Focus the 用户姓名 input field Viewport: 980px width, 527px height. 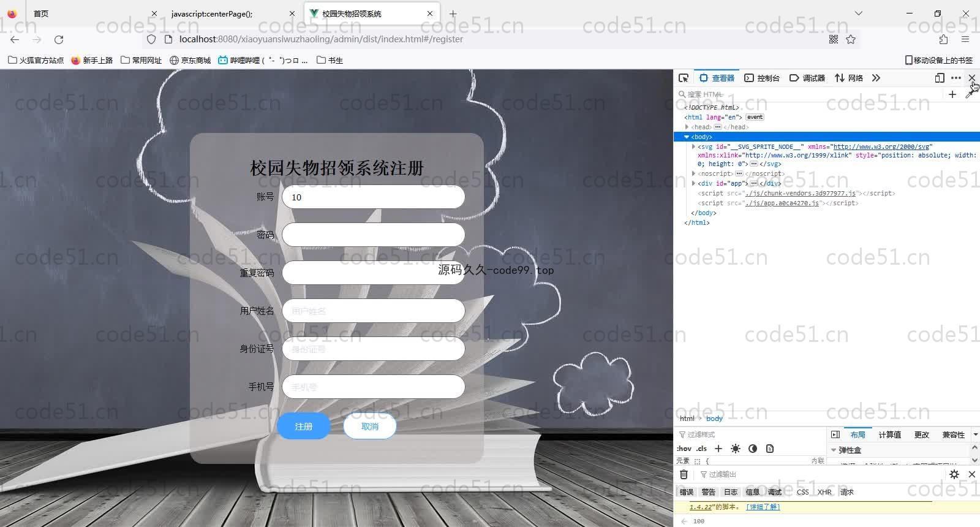coord(374,311)
